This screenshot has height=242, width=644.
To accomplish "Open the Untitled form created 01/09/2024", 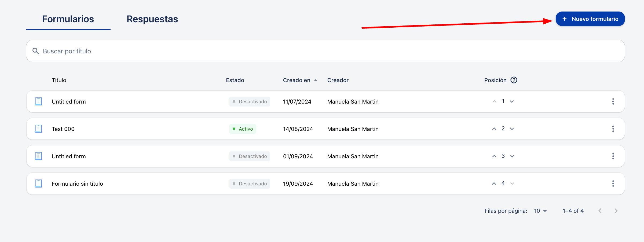I will coord(69,156).
